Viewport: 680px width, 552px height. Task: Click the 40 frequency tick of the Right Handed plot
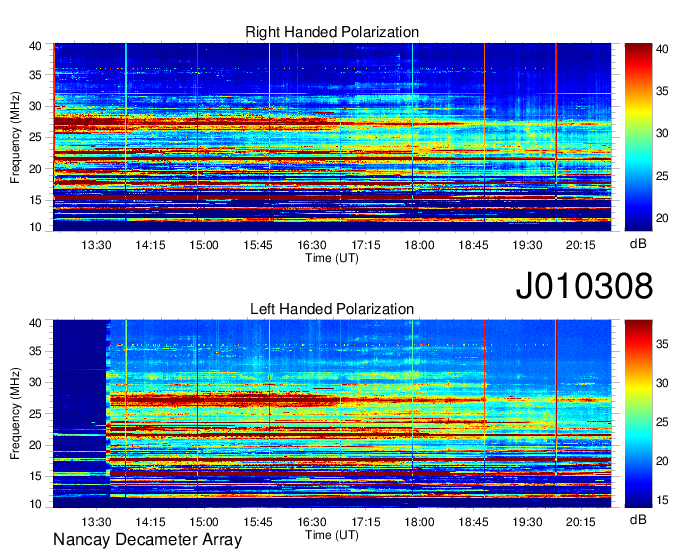pyautogui.click(x=35, y=46)
